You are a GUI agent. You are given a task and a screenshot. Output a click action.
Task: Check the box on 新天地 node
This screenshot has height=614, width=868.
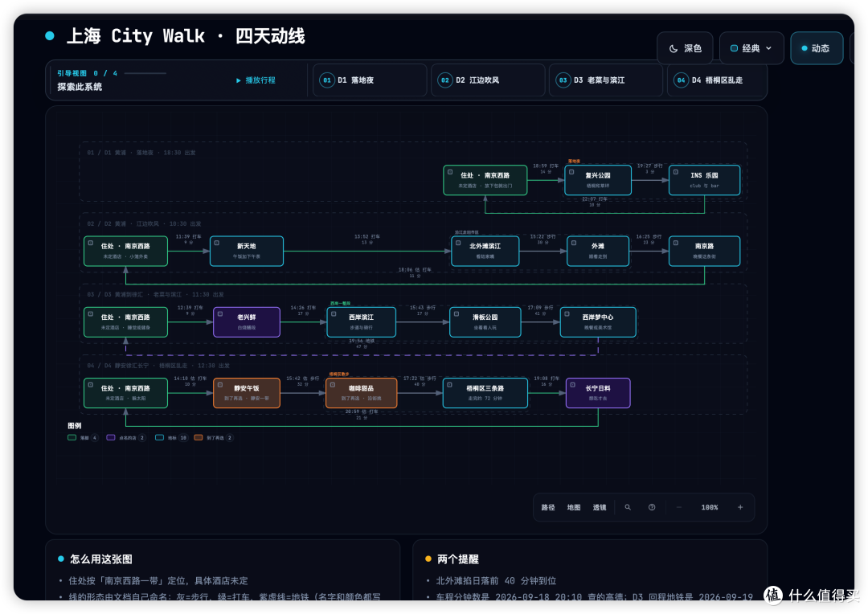pos(217,243)
